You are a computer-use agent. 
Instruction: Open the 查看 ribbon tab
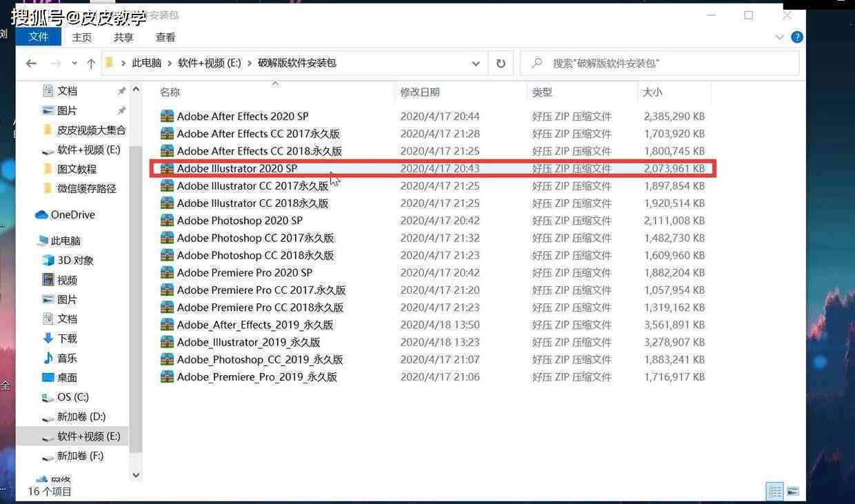coord(165,37)
